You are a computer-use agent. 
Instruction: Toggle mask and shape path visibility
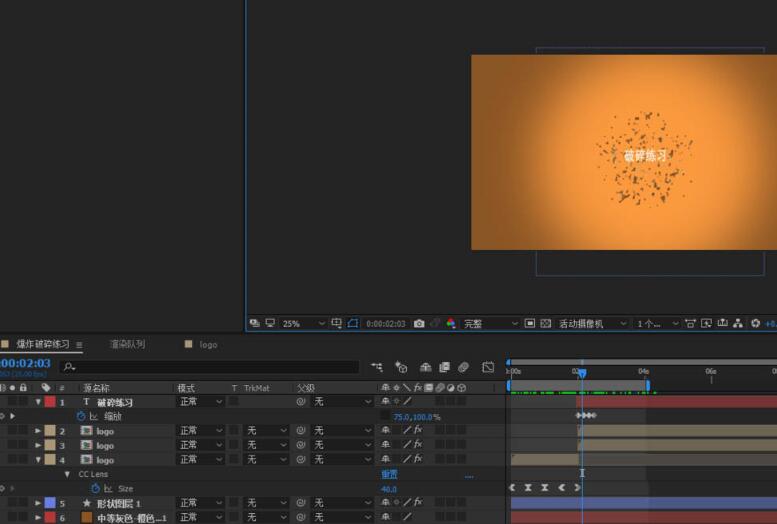(x=353, y=323)
